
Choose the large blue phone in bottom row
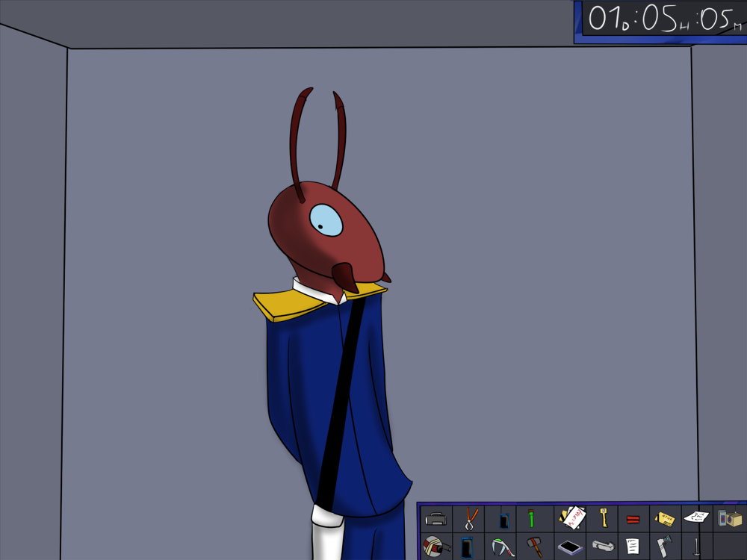coord(468,548)
